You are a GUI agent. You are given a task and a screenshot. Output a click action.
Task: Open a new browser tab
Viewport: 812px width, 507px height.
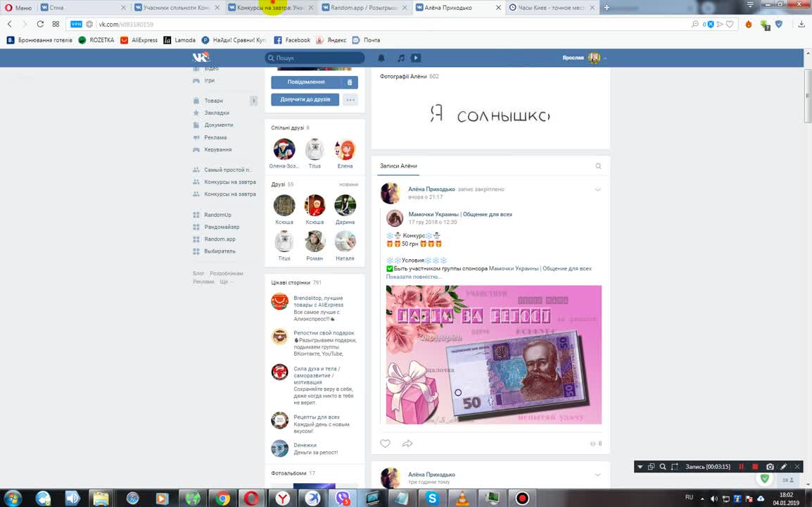click(607, 8)
